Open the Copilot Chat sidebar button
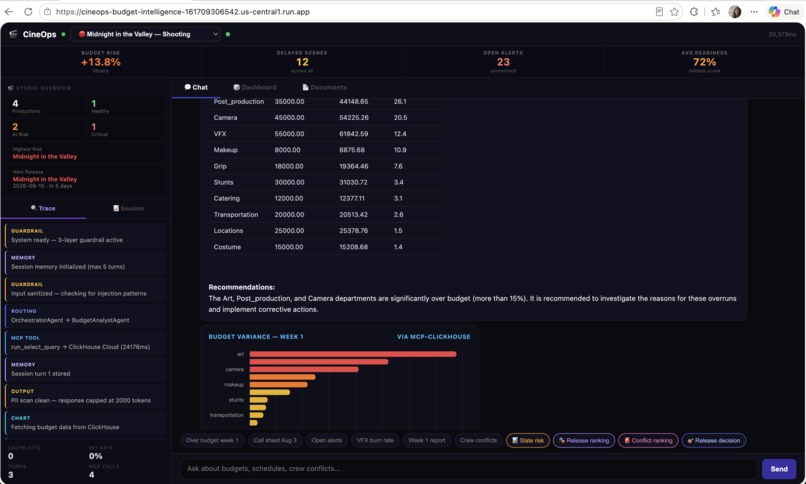This screenshot has height=484, width=806. (783, 11)
